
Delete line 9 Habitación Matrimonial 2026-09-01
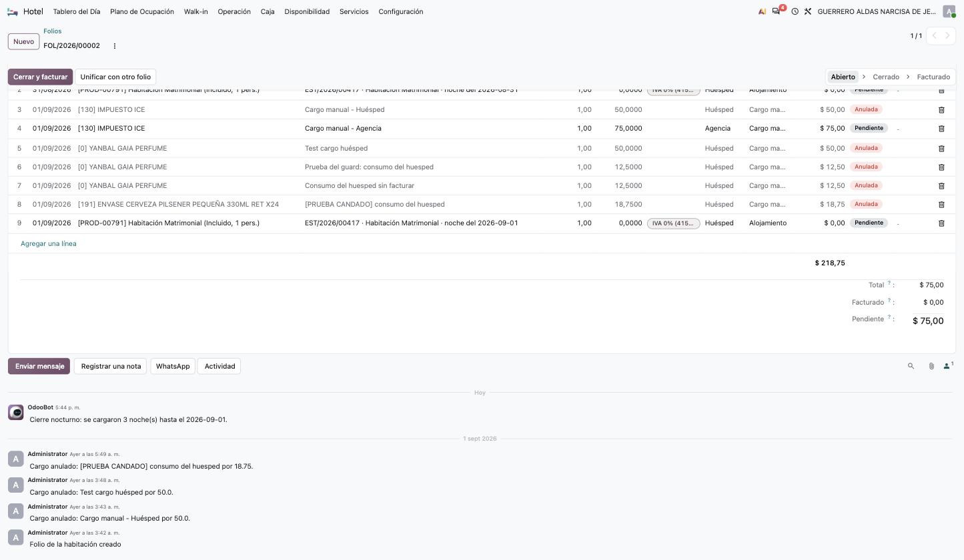click(x=941, y=223)
